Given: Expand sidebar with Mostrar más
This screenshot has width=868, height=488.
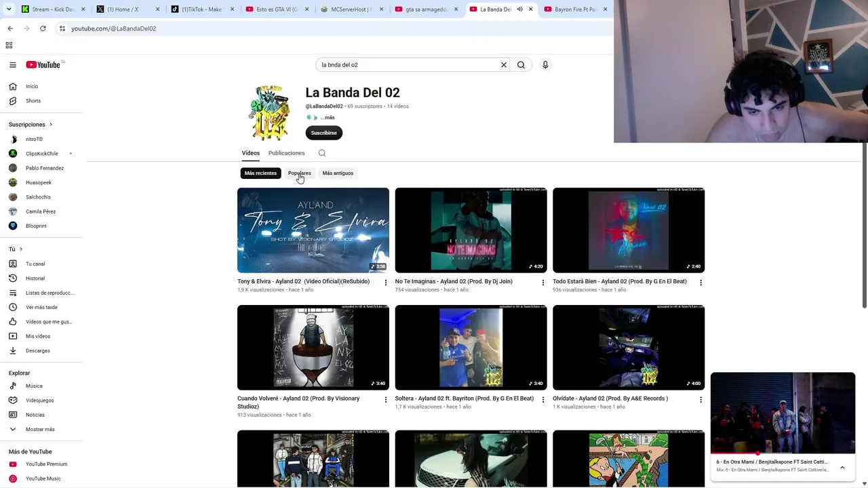Looking at the screenshot, I should [x=41, y=430].
